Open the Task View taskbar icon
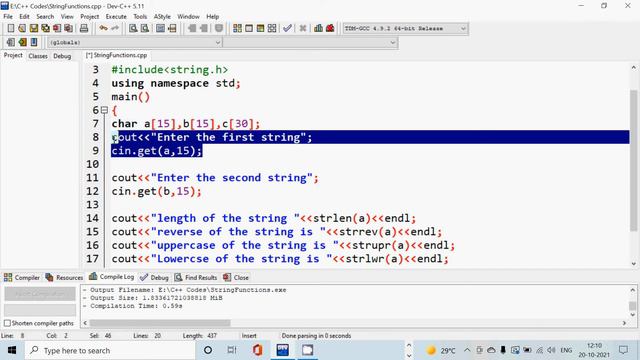Viewport: 640px width, 360px height. [232, 350]
